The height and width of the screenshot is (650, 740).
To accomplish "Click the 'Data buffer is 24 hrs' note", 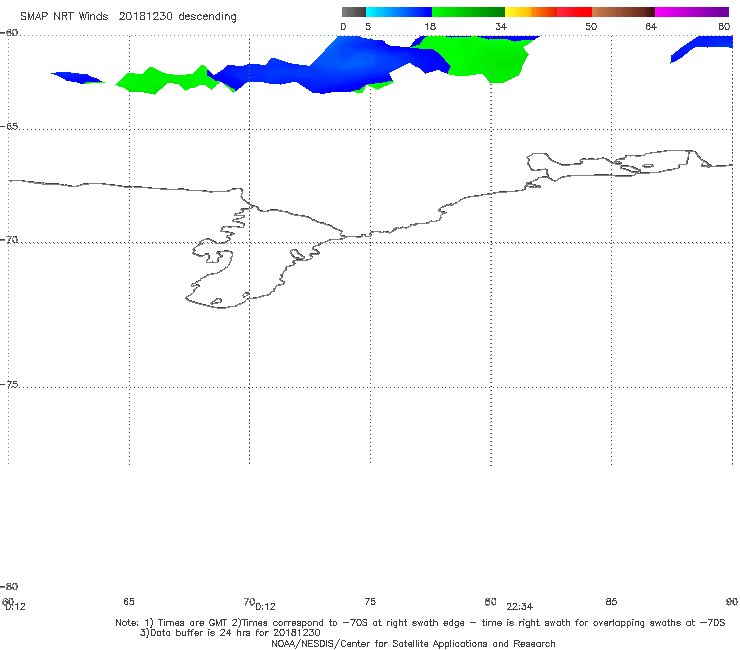I will pyautogui.click(x=200, y=633).
